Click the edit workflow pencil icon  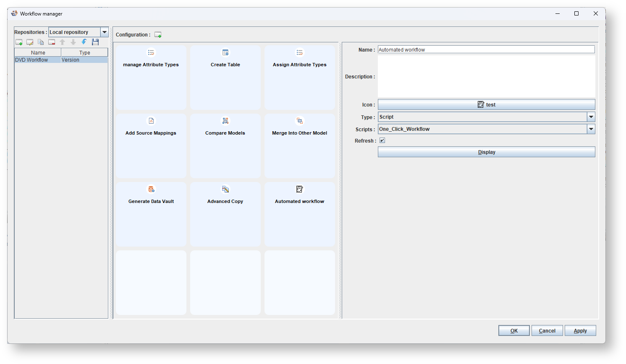coord(30,42)
